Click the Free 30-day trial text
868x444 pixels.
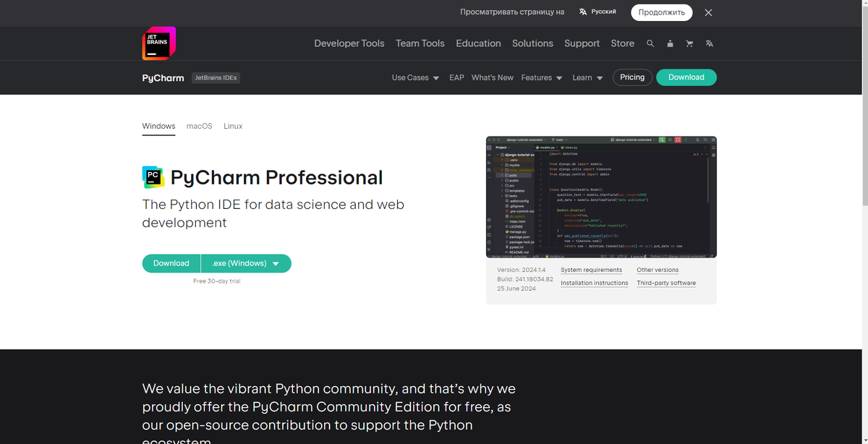click(x=217, y=281)
